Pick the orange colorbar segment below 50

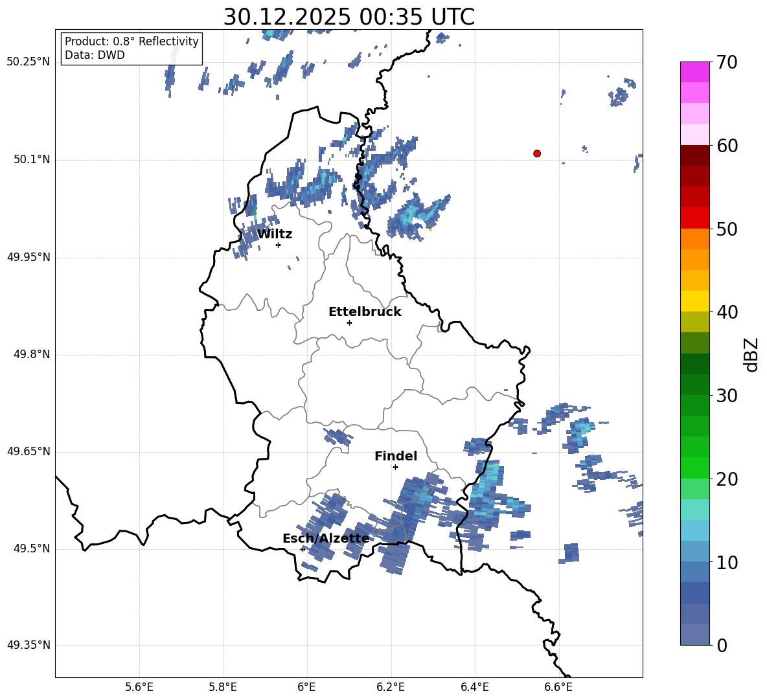[694, 239]
